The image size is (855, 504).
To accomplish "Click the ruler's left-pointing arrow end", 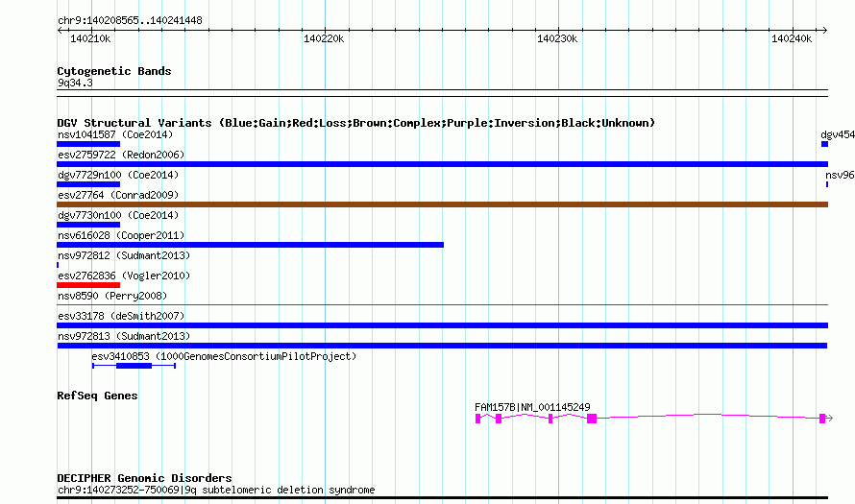I will point(61,31).
